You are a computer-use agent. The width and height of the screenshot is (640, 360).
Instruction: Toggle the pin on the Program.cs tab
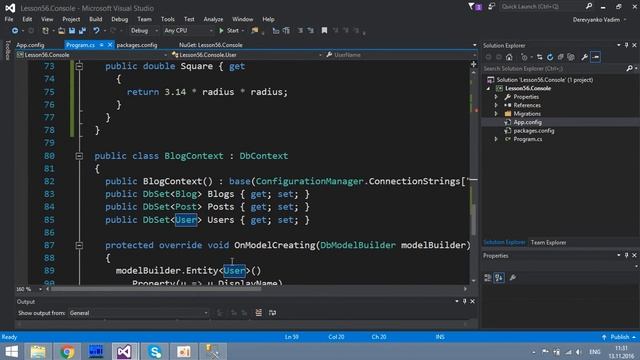pyautogui.click(x=101, y=45)
